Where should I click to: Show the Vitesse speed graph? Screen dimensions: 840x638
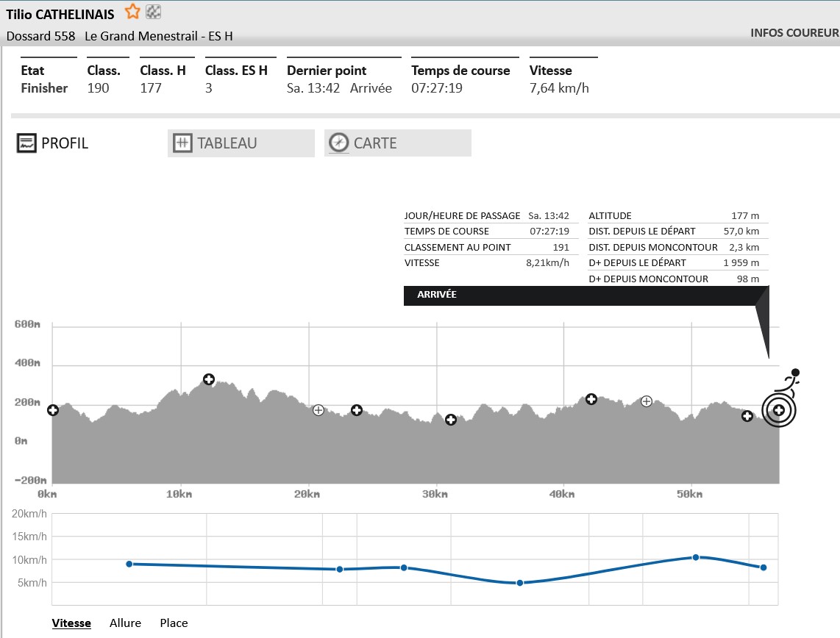pyautogui.click(x=71, y=623)
